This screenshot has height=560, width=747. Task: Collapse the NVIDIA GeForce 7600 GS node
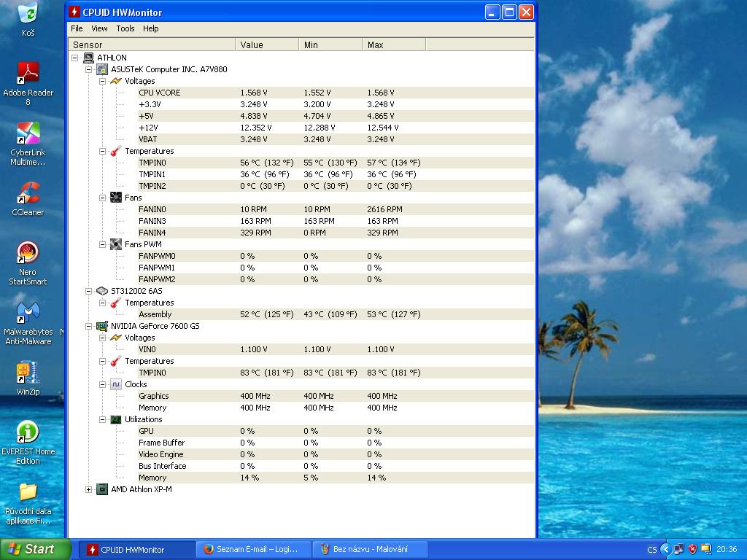coord(89,326)
